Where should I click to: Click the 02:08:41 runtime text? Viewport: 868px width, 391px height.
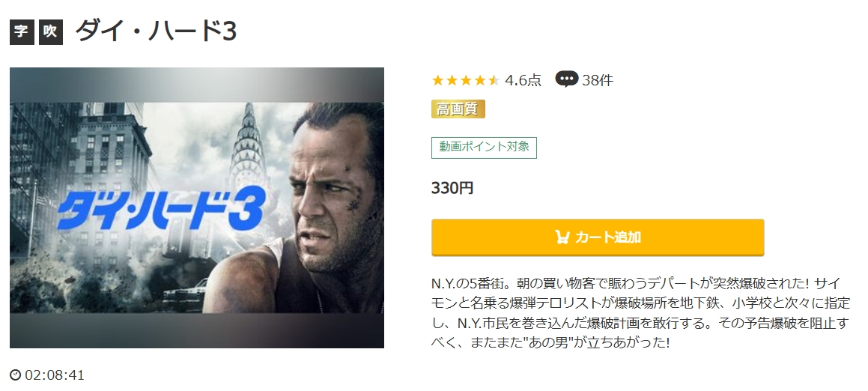[x=54, y=375]
